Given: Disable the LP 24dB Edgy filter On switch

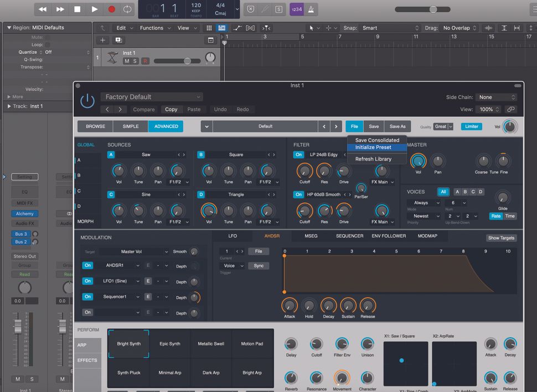Looking at the screenshot, I should (298, 154).
